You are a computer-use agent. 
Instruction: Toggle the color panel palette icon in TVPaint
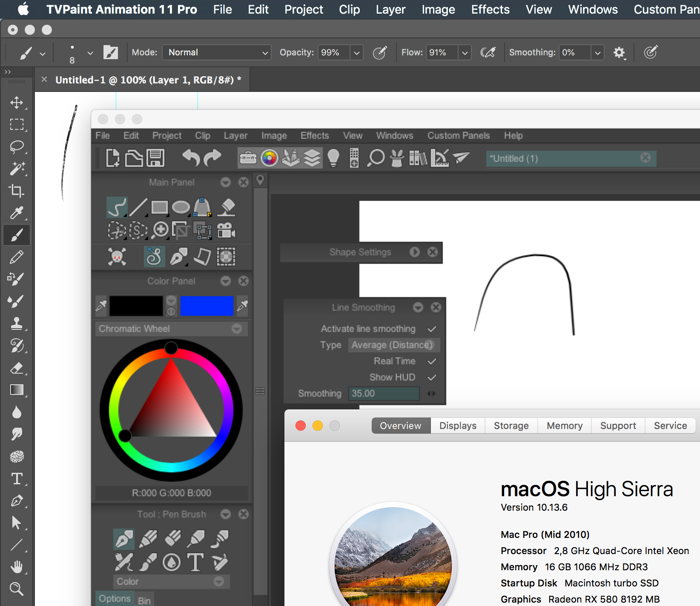click(x=269, y=158)
